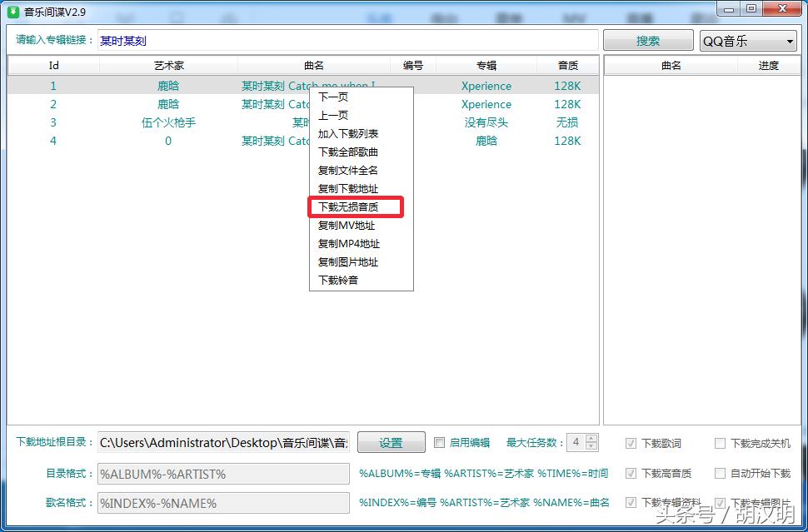This screenshot has height=532, width=808.
Task: Click the 艺术家 column header
Action: pos(167,65)
